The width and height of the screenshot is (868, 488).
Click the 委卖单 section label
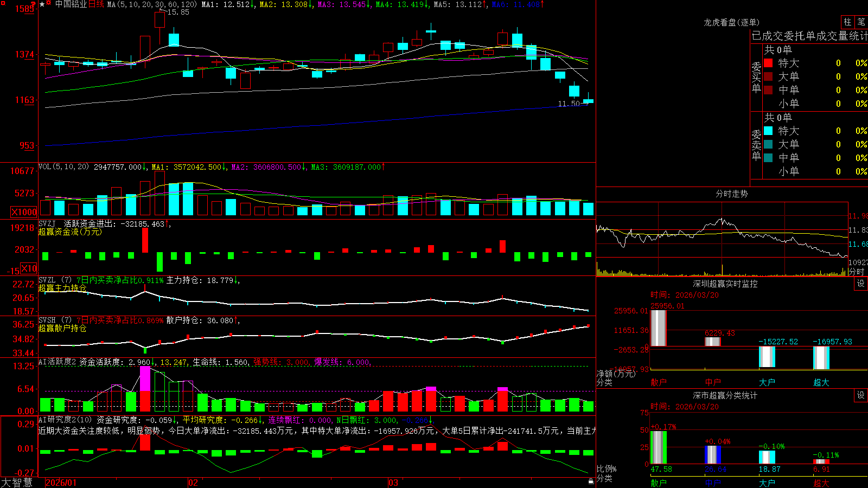[x=756, y=145]
